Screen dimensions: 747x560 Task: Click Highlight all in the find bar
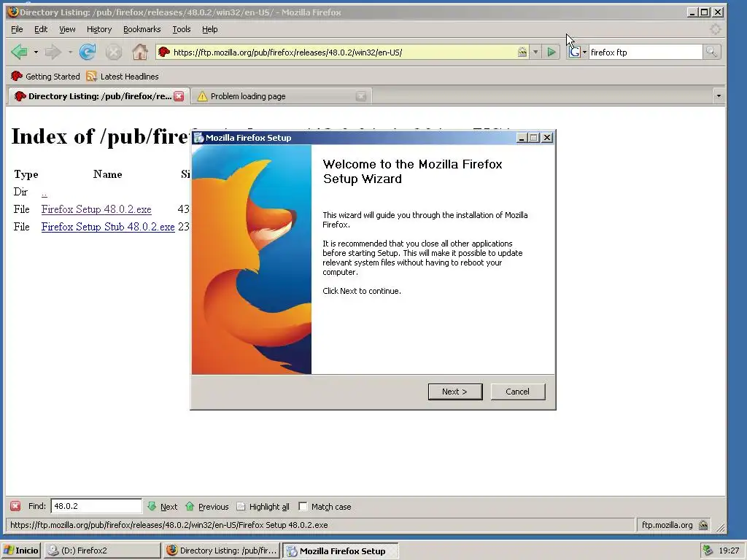pyautogui.click(x=263, y=506)
